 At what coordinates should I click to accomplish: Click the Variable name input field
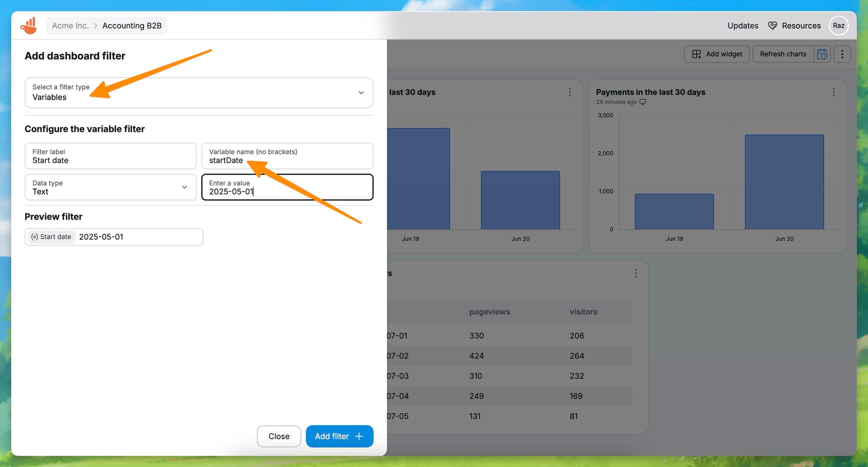pos(287,156)
